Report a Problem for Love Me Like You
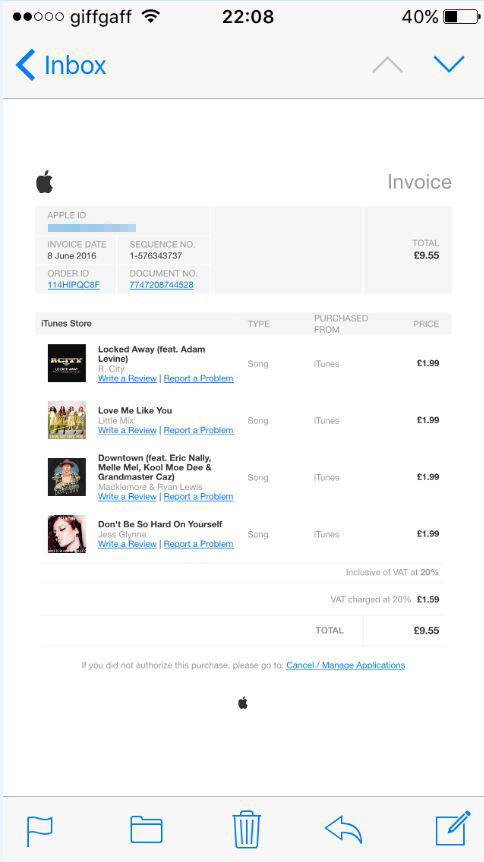Screen dimensions: 484x862 (199, 430)
